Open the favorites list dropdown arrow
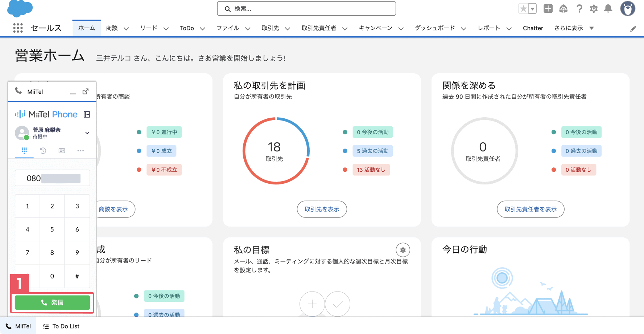This screenshot has width=644, height=334. pyautogui.click(x=532, y=8)
